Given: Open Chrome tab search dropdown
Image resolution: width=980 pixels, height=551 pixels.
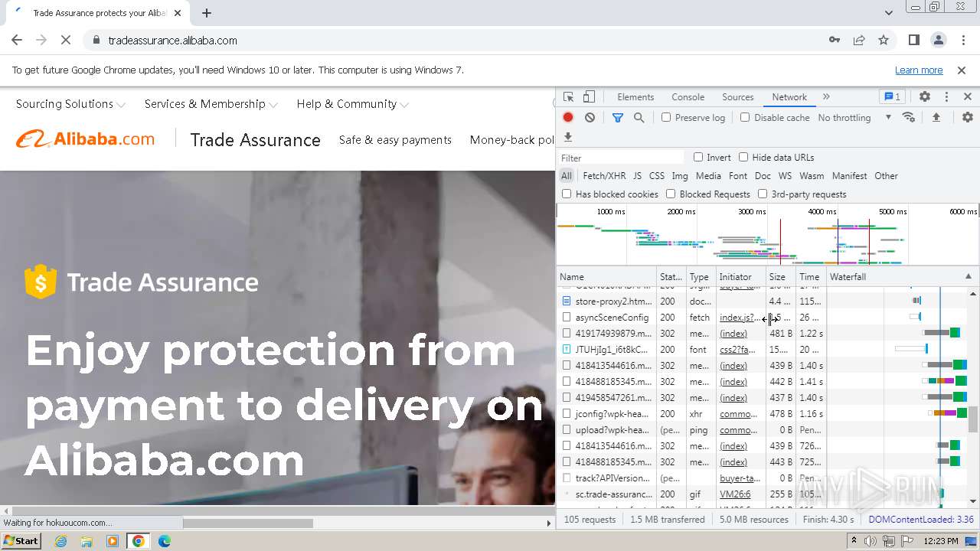Looking at the screenshot, I should (888, 12).
